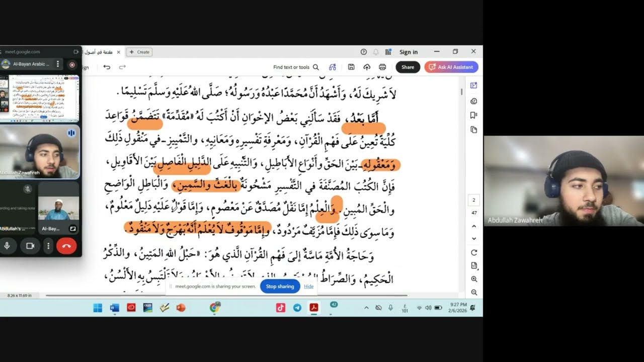Click the horizontal scrollbar of the document
The height and width of the screenshot is (362, 644).
226,296
